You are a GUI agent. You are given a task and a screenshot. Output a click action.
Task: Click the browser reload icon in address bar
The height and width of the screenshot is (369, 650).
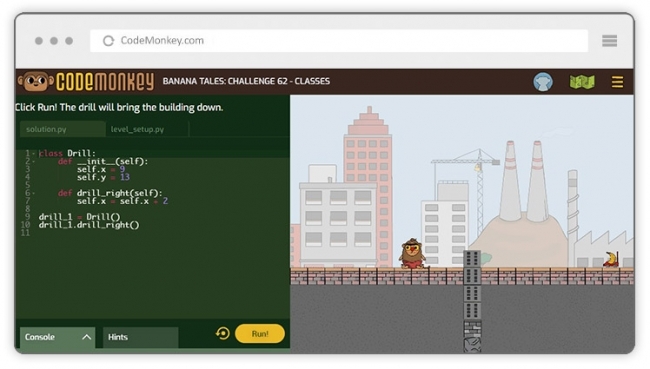pos(108,41)
